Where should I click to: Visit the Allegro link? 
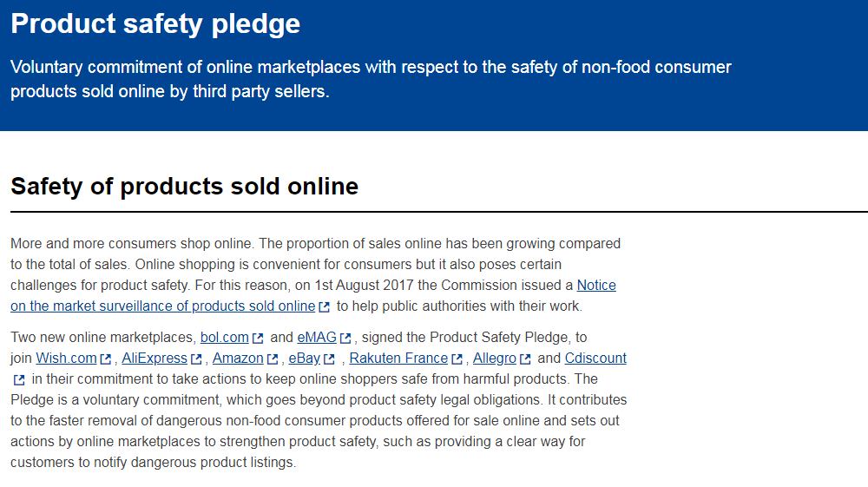495,359
